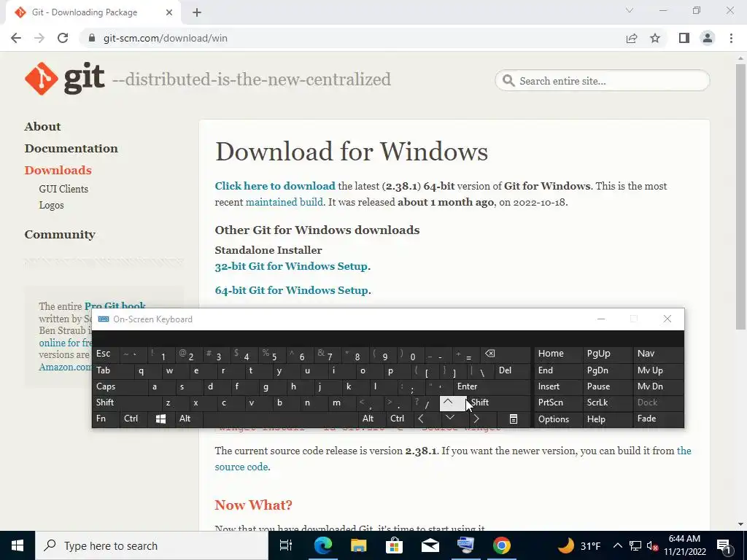Toggle the ScrLk key
This screenshot has width=747, height=560.
[x=607, y=402]
